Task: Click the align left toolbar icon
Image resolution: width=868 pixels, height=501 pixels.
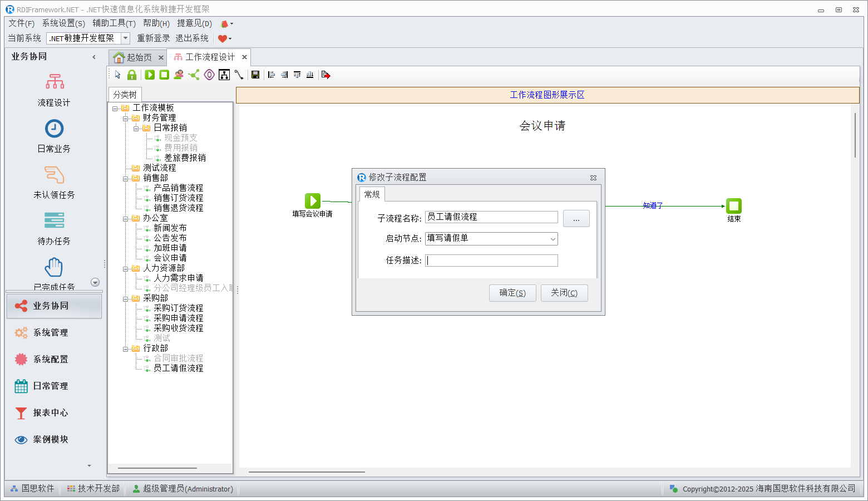Action: click(x=272, y=75)
